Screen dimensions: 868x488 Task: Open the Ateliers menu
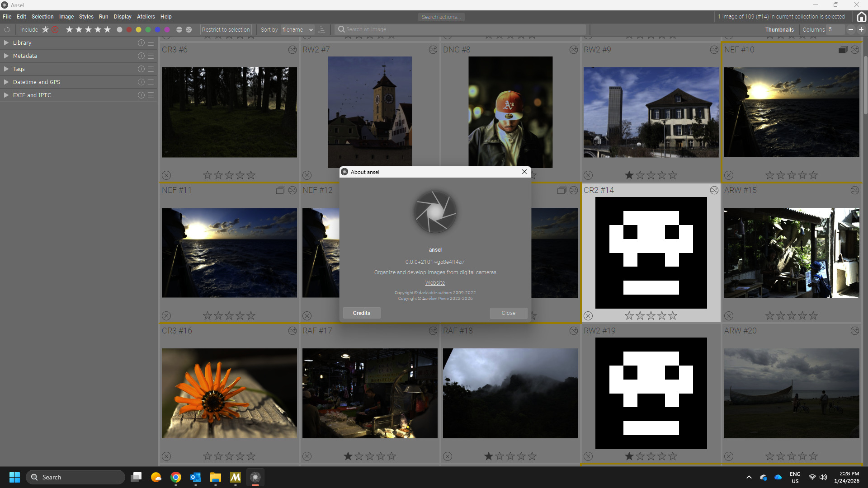146,17
